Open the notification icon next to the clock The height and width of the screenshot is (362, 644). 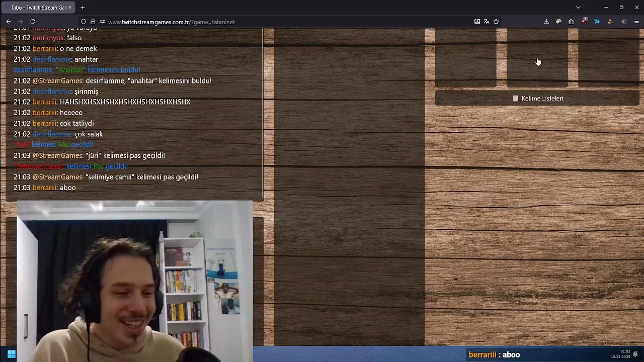(x=635, y=354)
